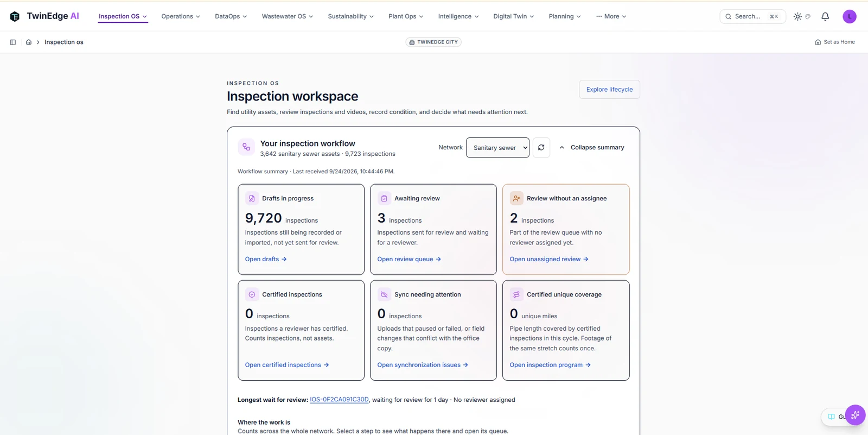The height and width of the screenshot is (435, 868).
Task: Open the AI assistant sparkle button
Action: pyautogui.click(x=856, y=415)
